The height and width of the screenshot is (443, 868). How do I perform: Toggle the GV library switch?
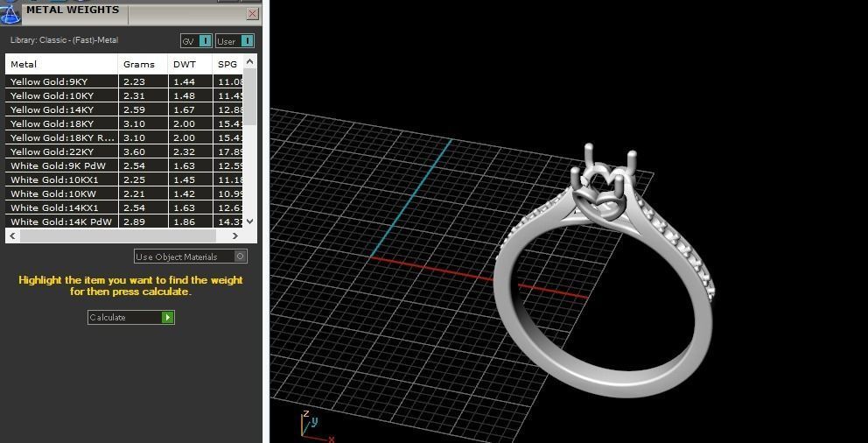point(196,41)
